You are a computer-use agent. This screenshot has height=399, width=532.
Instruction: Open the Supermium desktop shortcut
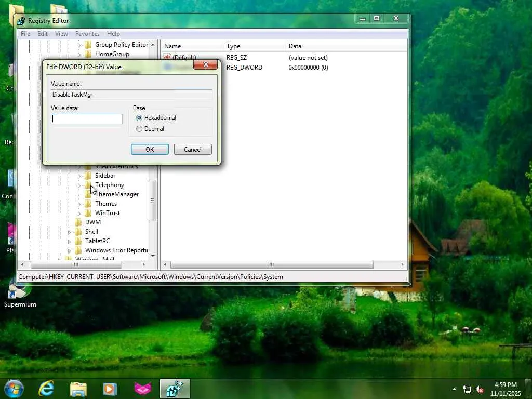pos(20,293)
